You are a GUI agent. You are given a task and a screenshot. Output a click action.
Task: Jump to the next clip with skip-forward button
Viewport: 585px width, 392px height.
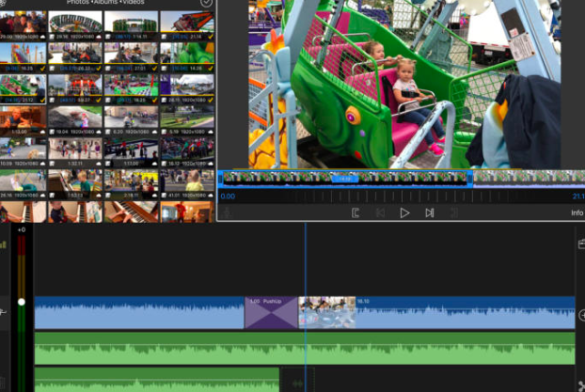(430, 213)
